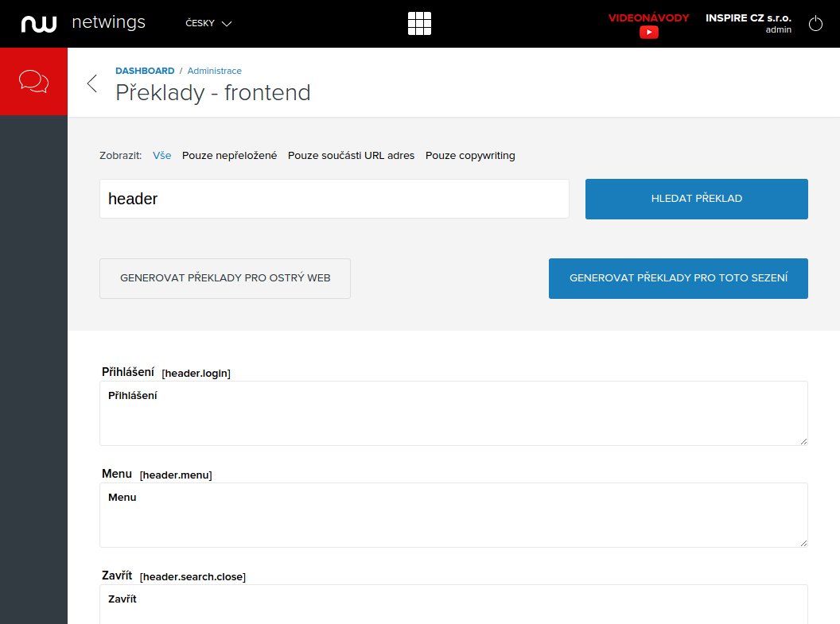The image size is (840, 624).
Task: Click the header.login translation text area
Action: [453, 413]
